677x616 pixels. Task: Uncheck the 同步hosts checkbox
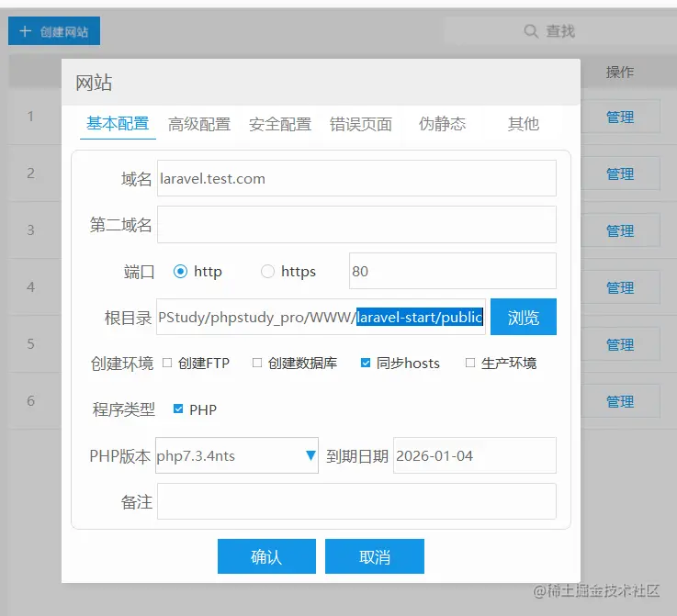[x=366, y=363]
